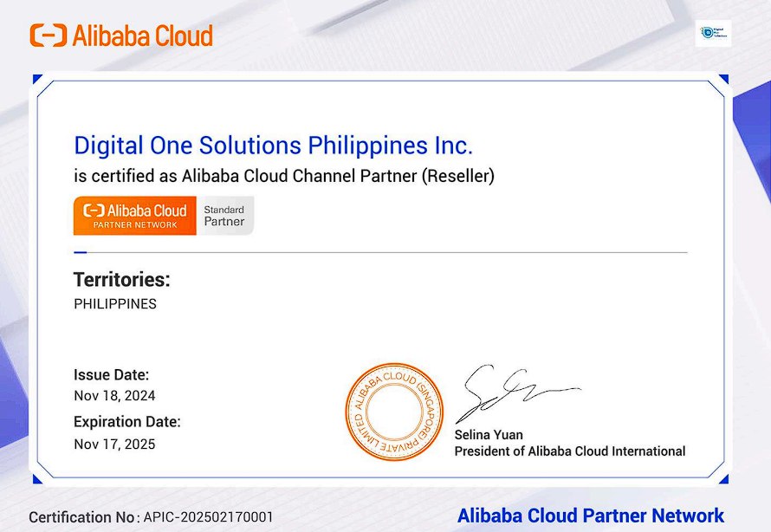771x532 pixels.
Task: Click the orange round Alibaba Cloud Singapore seal
Action: coord(394,412)
